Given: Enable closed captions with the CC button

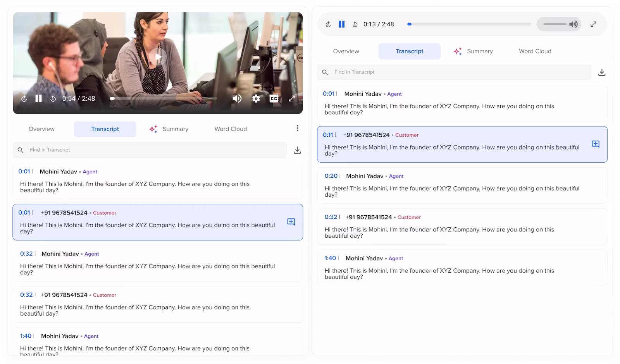Looking at the screenshot, I should [x=274, y=99].
